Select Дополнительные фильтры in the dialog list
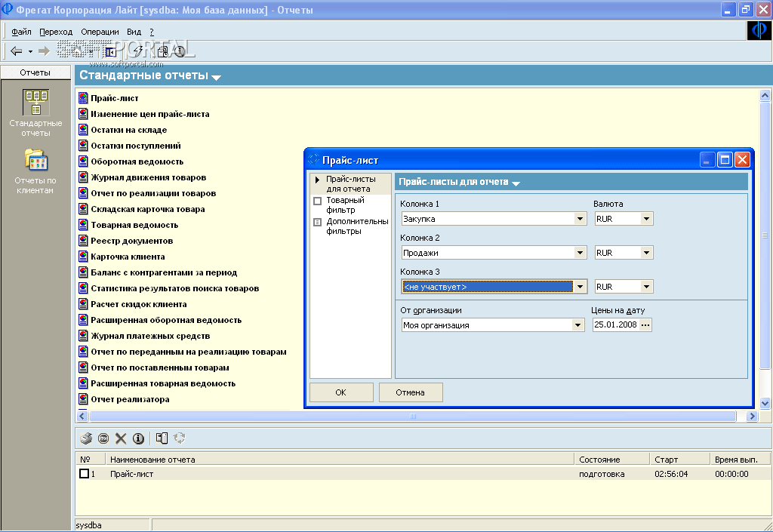773x532 pixels. [356, 226]
